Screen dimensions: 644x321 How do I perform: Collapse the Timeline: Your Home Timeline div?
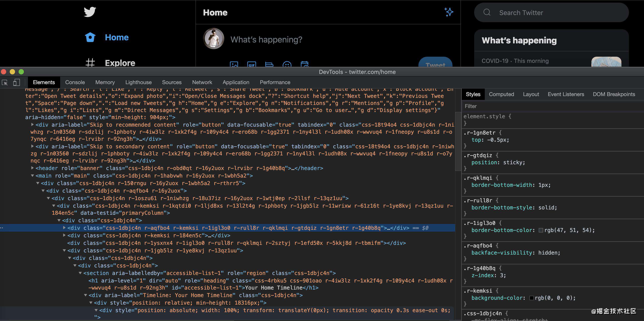pyautogui.click(x=86, y=295)
